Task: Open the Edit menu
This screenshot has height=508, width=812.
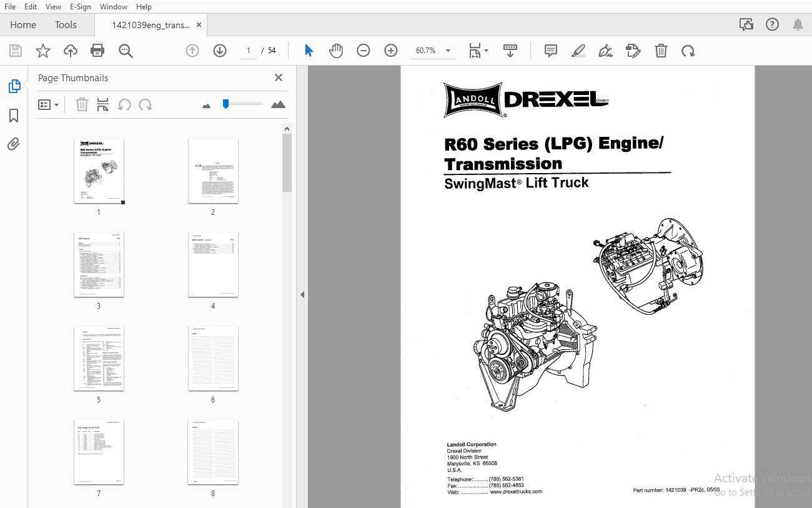Action: click(x=31, y=6)
